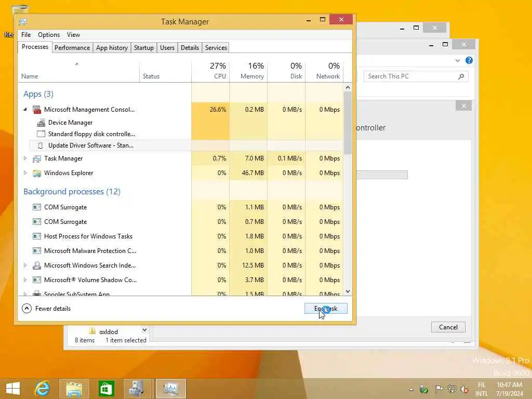Launch Internet Explorer from taskbar

pos(43,389)
